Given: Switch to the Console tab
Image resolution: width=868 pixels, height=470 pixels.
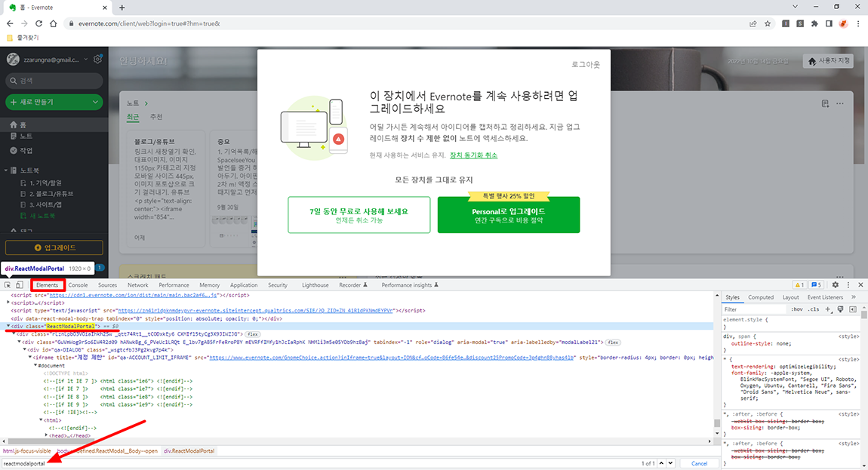Looking at the screenshot, I should 78,285.
